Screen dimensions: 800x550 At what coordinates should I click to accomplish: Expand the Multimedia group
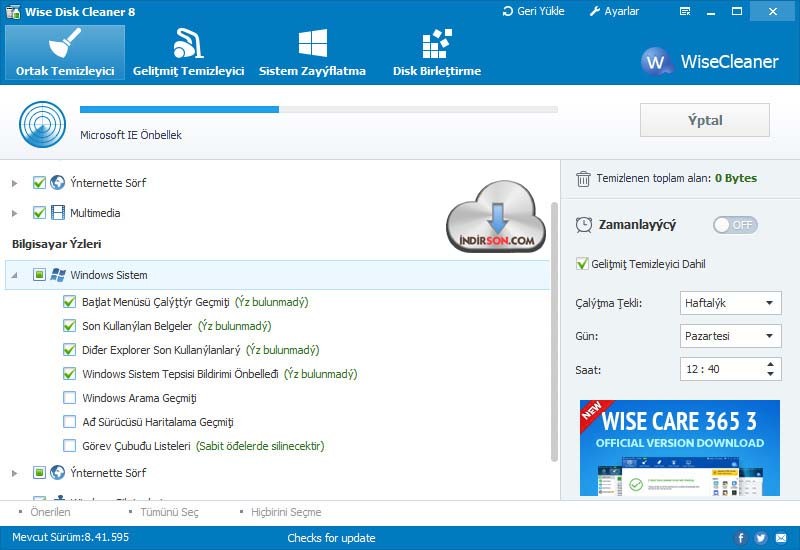[15, 213]
